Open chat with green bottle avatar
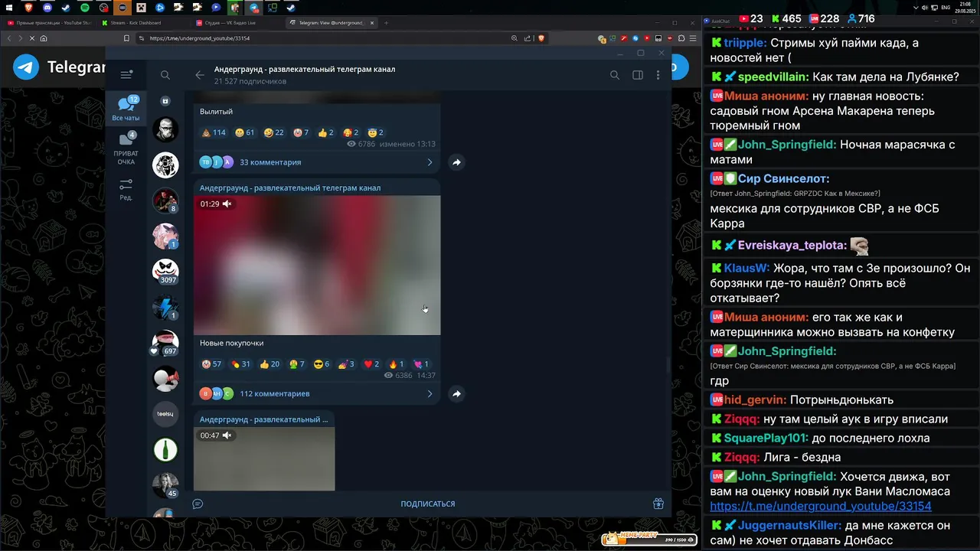The height and width of the screenshot is (551, 980). 165,449
